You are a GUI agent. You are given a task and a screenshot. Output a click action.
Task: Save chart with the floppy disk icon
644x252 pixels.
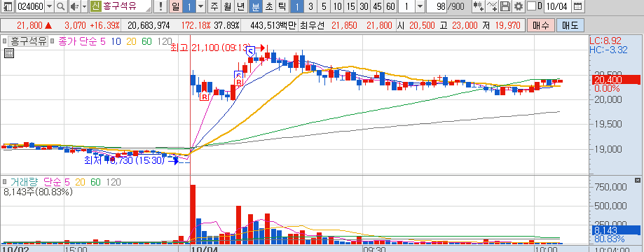[x=505, y=6]
